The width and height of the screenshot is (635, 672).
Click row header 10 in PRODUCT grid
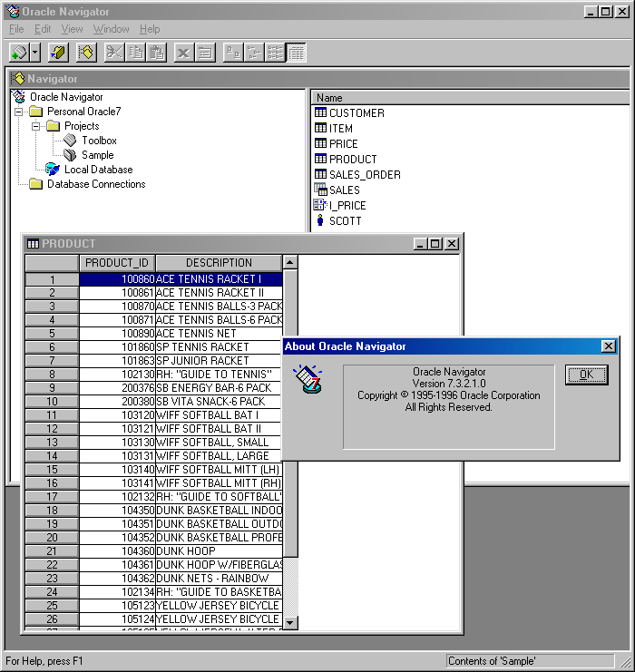point(52,402)
